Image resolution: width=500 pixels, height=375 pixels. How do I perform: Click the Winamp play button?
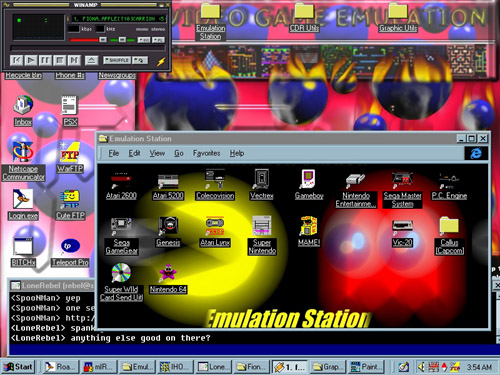point(31,60)
